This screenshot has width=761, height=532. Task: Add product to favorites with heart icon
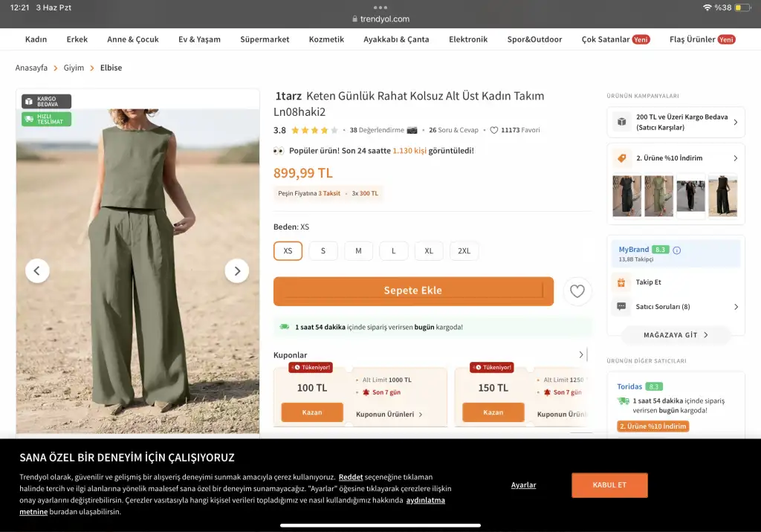pyautogui.click(x=577, y=291)
